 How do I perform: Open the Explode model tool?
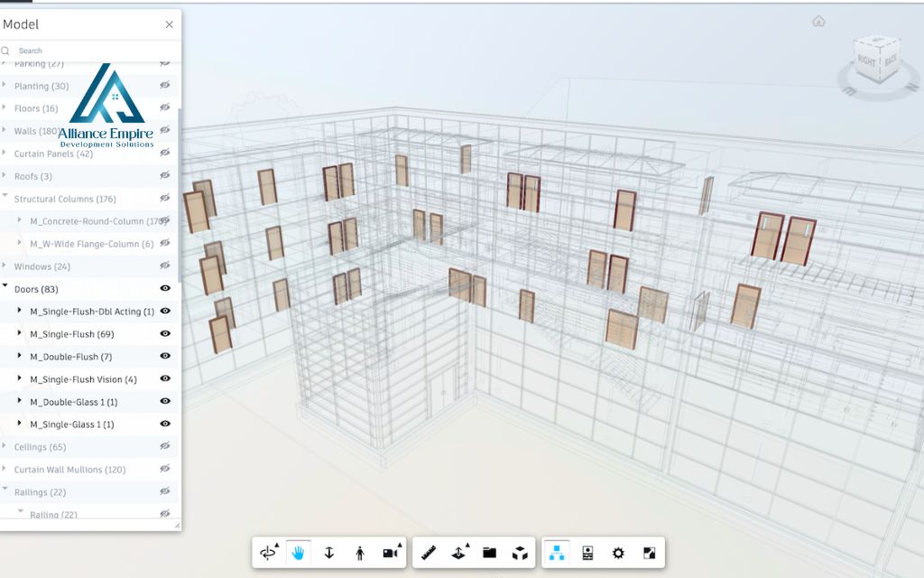click(x=520, y=553)
